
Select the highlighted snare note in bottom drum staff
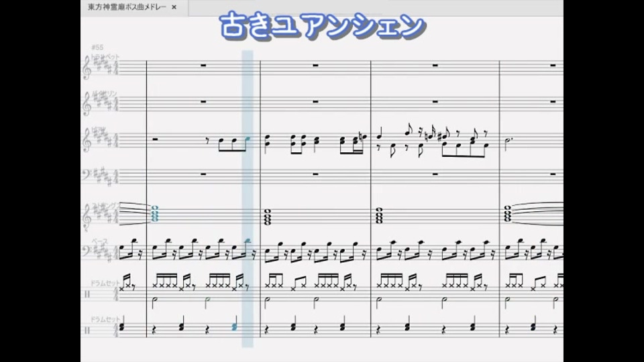pyautogui.click(x=235, y=327)
